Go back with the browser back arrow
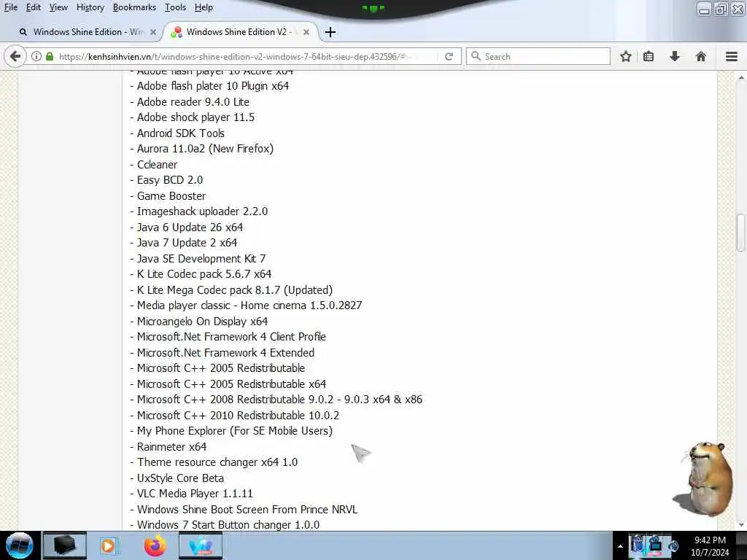This screenshot has height=560, width=747. pos(15,57)
